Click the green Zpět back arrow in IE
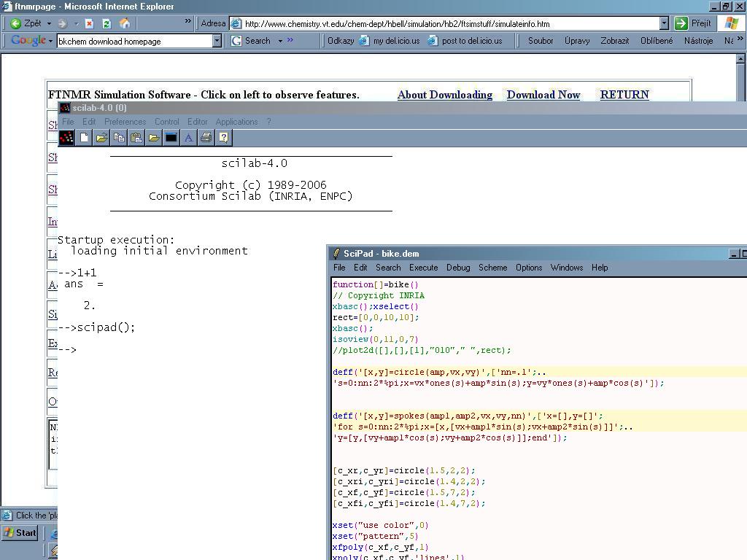 pos(16,23)
